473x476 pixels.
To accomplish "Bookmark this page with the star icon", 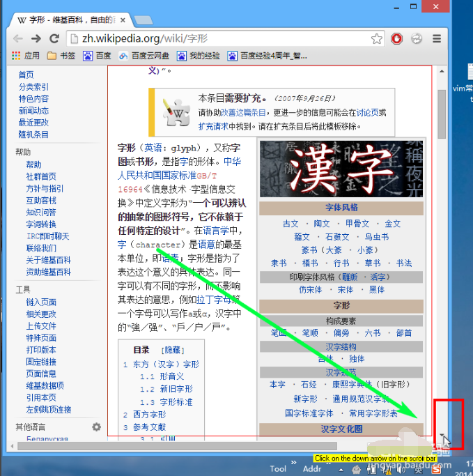I will [x=377, y=39].
